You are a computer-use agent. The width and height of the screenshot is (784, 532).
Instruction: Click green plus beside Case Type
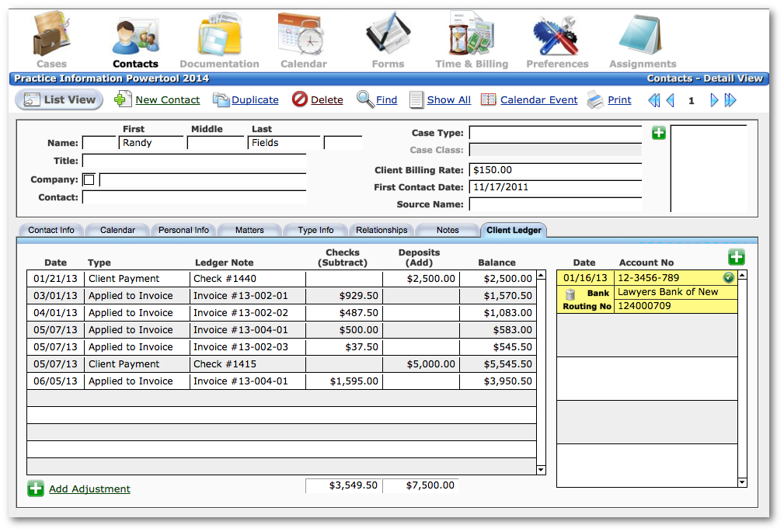click(658, 133)
